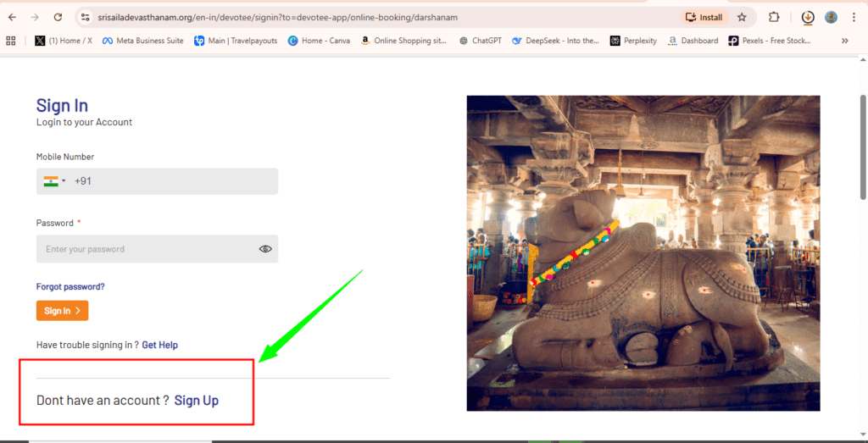Click the Forgot password link
868x443 pixels.
point(70,287)
